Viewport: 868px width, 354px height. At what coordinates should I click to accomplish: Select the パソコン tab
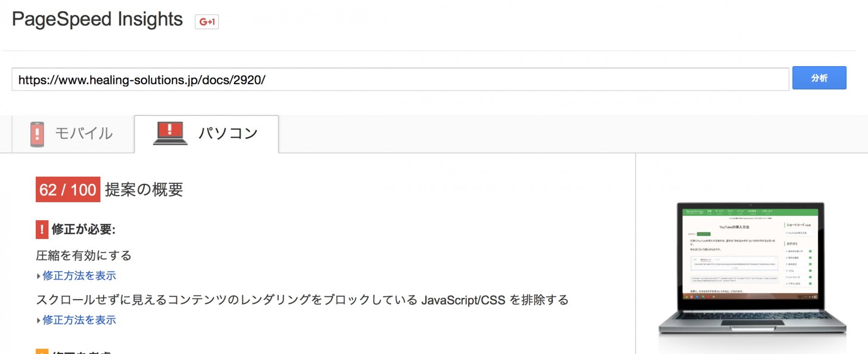point(206,134)
